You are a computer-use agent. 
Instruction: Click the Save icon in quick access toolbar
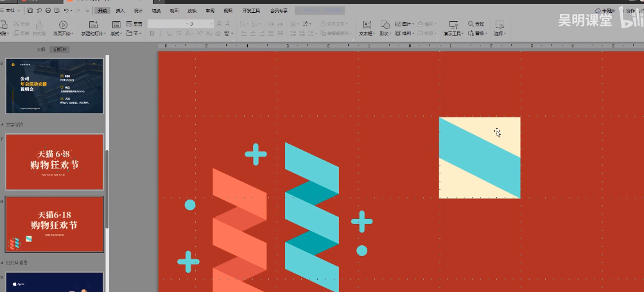[x=30, y=11]
